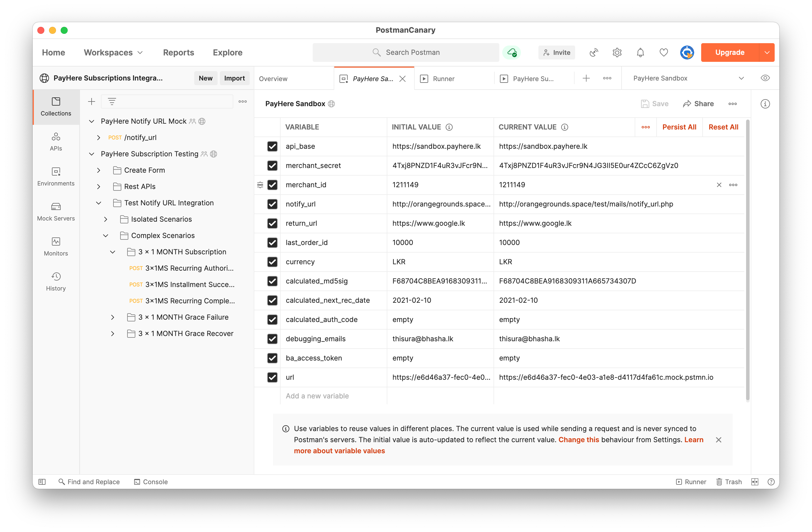Open the environment quick look eye icon
Screen dimensions: 812x532
click(765, 78)
